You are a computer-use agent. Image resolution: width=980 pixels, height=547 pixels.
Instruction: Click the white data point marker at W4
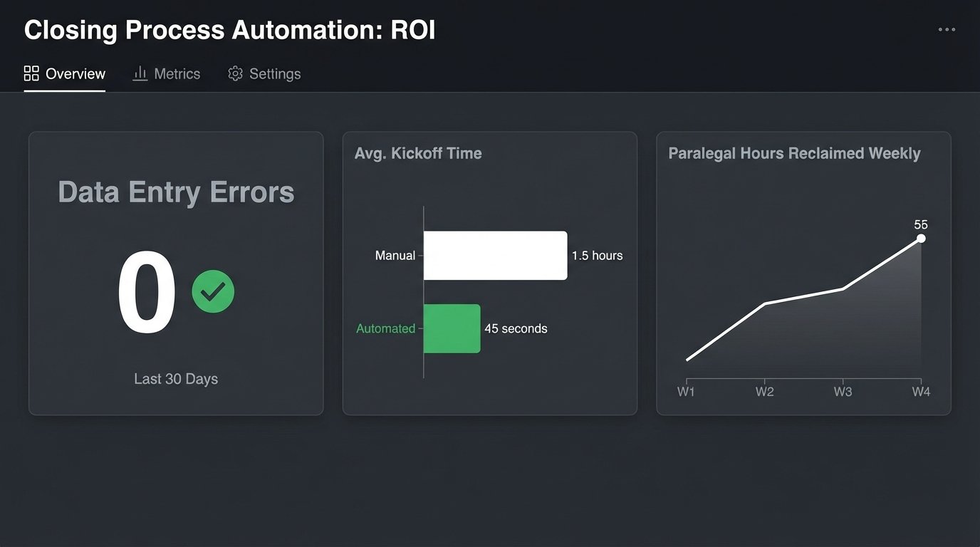[921, 238]
